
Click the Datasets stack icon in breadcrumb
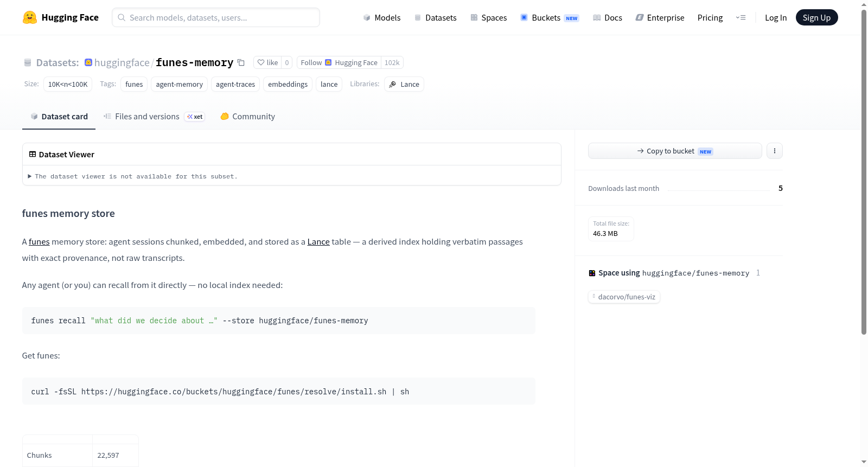coord(28,63)
